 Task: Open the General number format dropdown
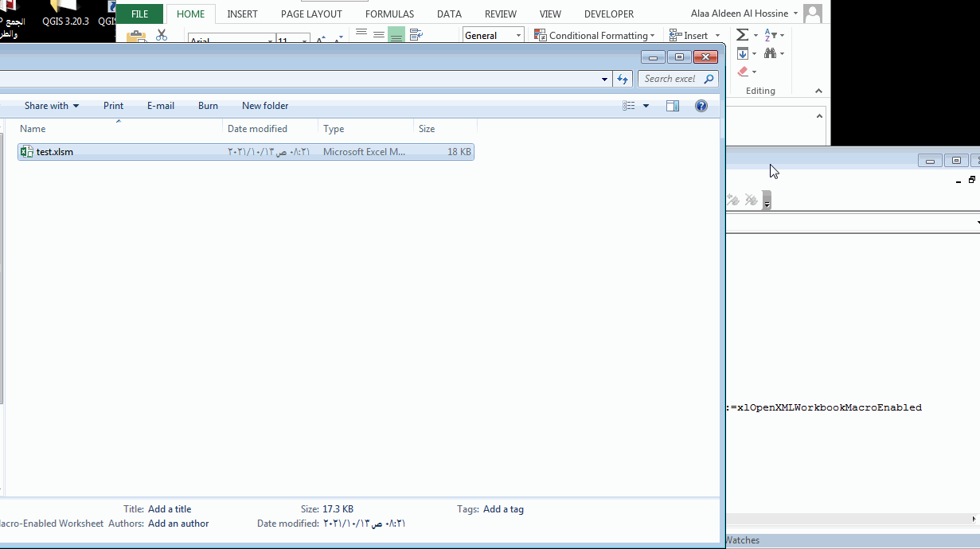519,35
